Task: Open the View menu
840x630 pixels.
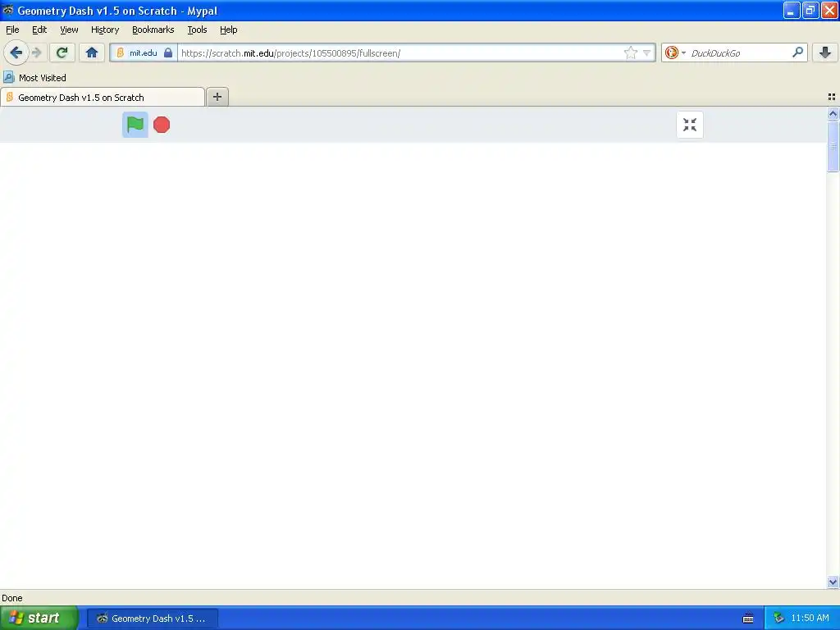Action: [x=69, y=30]
